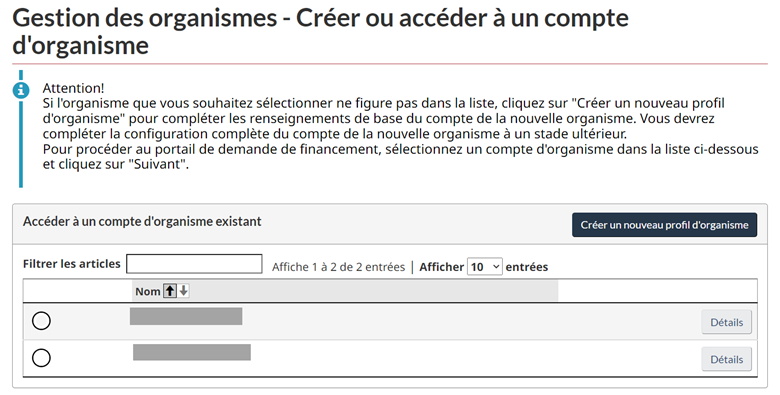
Task: Click the entrées label after the dropdown
Action: 527,267
